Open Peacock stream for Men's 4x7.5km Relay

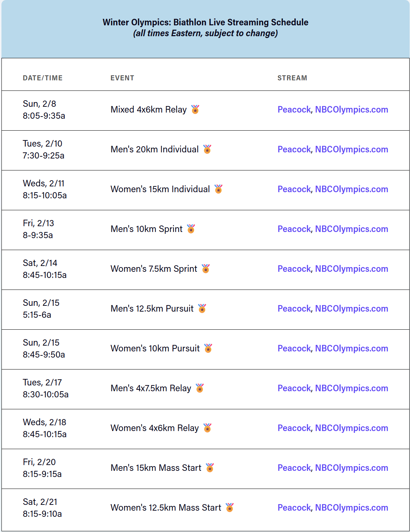coord(294,388)
